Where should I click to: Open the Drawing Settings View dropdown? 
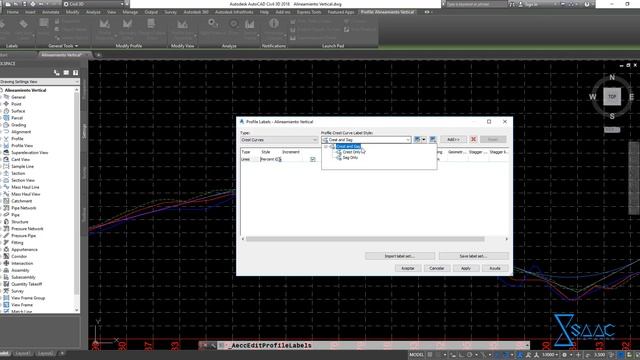point(40,82)
